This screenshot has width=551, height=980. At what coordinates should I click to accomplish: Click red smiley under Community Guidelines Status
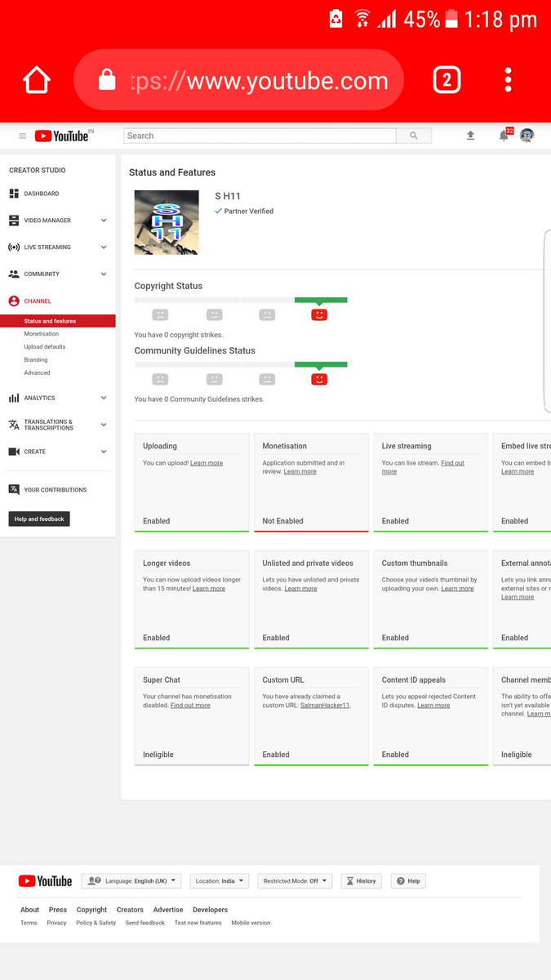pyautogui.click(x=319, y=379)
